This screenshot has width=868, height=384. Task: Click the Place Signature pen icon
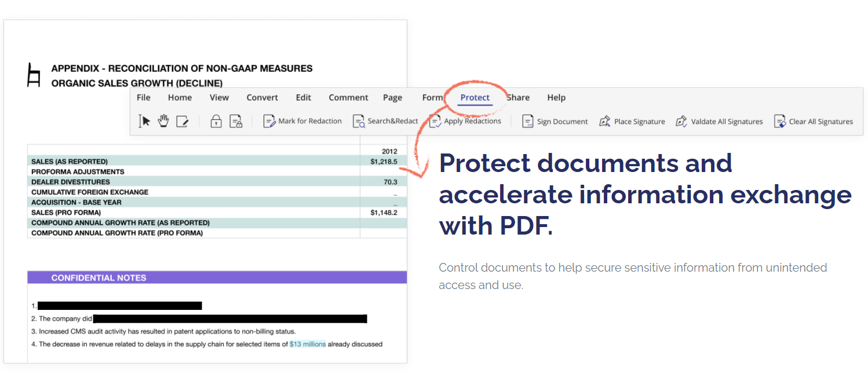[604, 121]
